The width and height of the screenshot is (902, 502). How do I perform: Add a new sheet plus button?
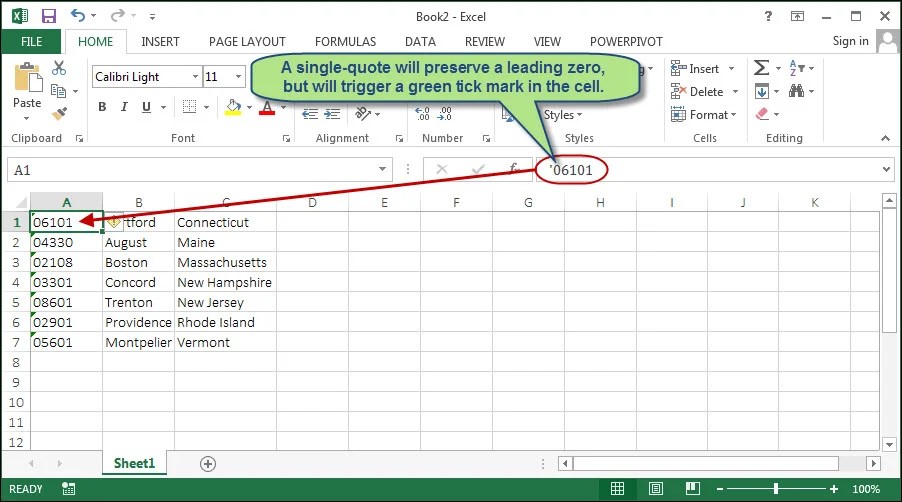click(x=208, y=464)
